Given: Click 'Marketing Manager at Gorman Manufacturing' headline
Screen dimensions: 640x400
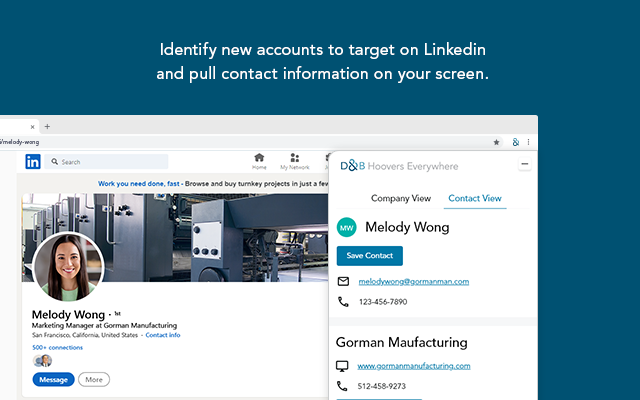Looking at the screenshot, I should point(104,325).
